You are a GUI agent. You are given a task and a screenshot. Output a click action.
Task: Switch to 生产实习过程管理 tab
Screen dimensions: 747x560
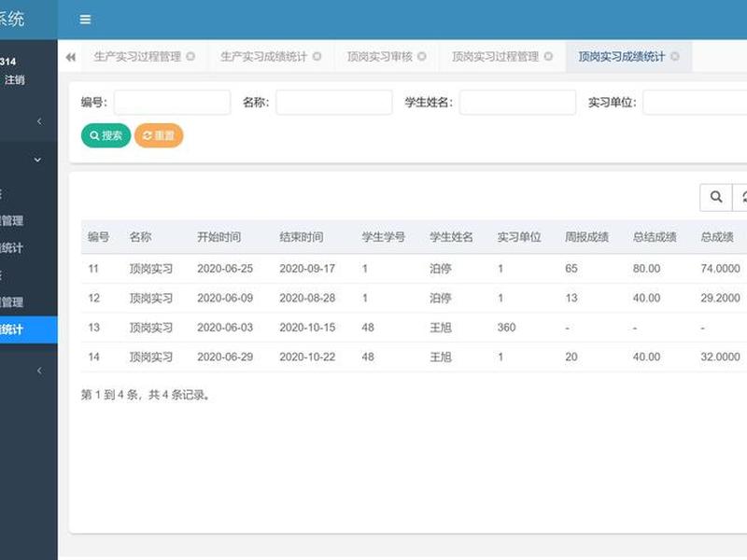(x=137, y=57)
